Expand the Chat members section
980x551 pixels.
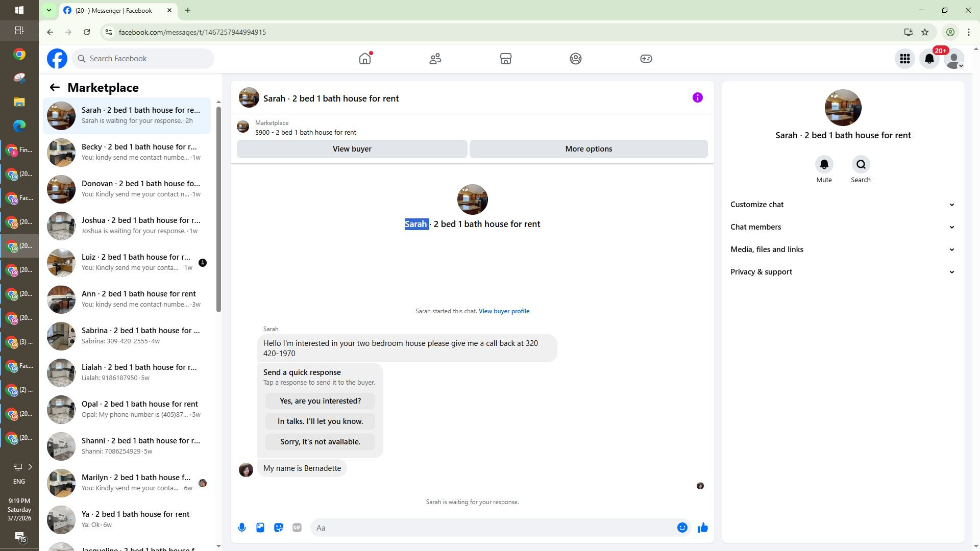point(843,227)
